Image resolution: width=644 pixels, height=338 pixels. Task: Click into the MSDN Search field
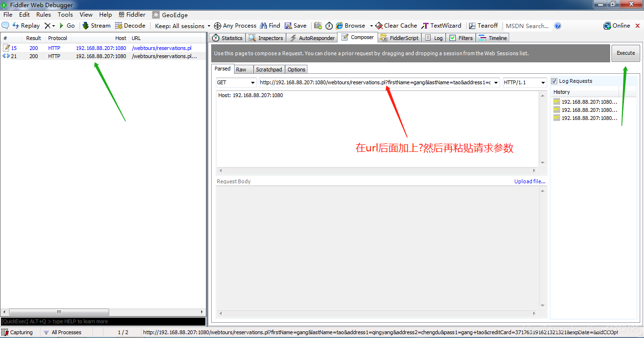[x=527, y=26]
